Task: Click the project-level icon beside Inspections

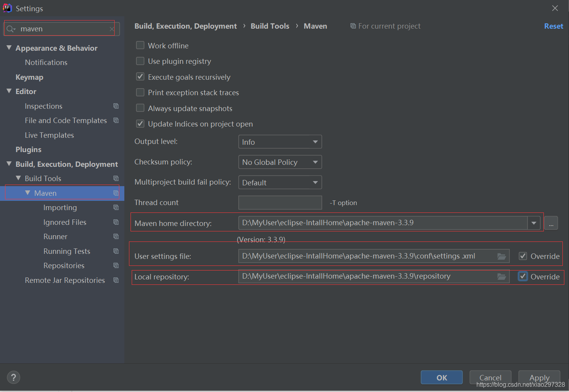Action: click(x=116, y=106)
